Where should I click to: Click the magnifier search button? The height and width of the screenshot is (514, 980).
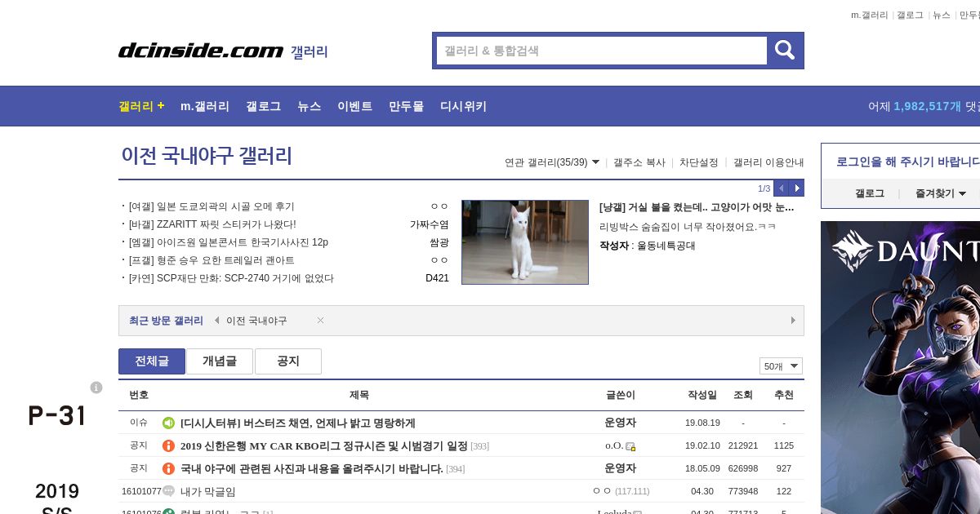[x=785, y=51]
